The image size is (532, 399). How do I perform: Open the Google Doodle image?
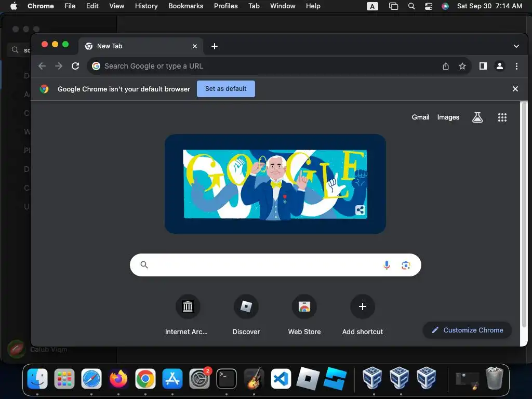click(275, 184)
